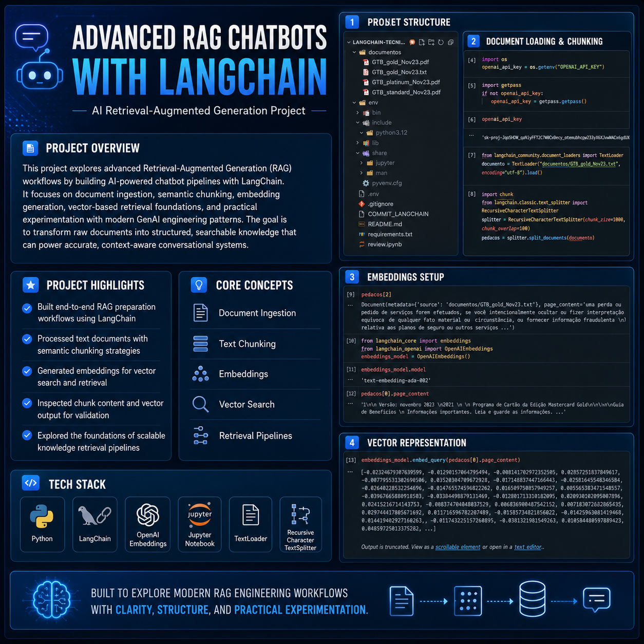This screenshot has height=644, width=644.
Task: Click the output ellipsis below cell [12]
Action: [x=350, y=404]
